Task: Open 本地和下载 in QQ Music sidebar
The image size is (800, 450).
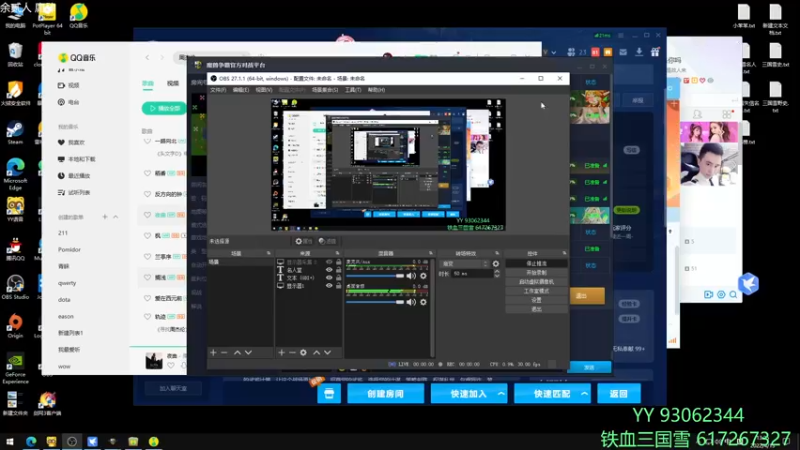Action: point(77,159)
